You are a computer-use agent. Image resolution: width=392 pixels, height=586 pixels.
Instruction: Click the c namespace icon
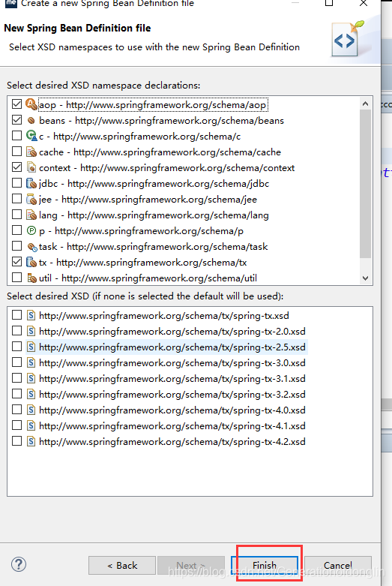coord(31,136)
